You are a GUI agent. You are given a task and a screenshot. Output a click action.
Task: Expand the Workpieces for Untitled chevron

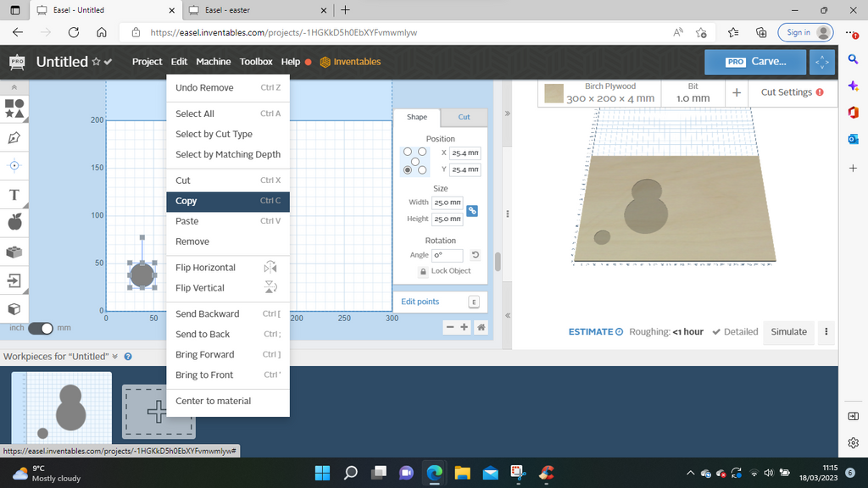pyautogui.click(x=115, y=357)
